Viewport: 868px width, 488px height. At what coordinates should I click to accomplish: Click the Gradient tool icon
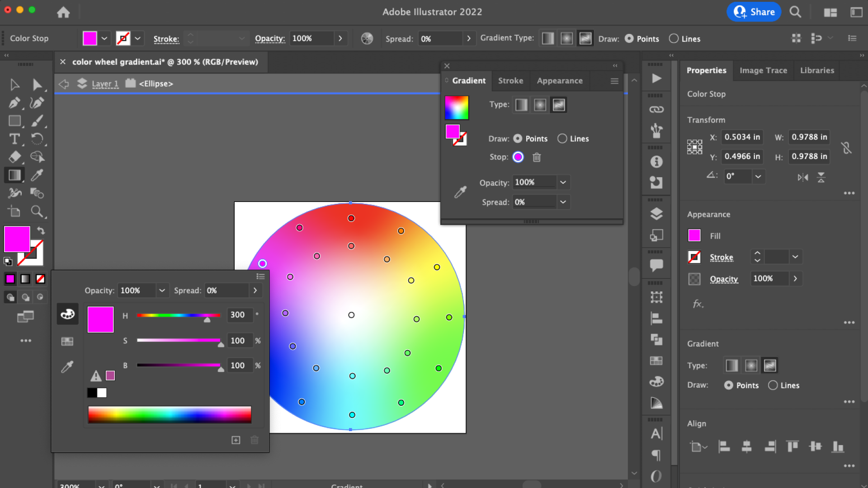pos(14,175)
